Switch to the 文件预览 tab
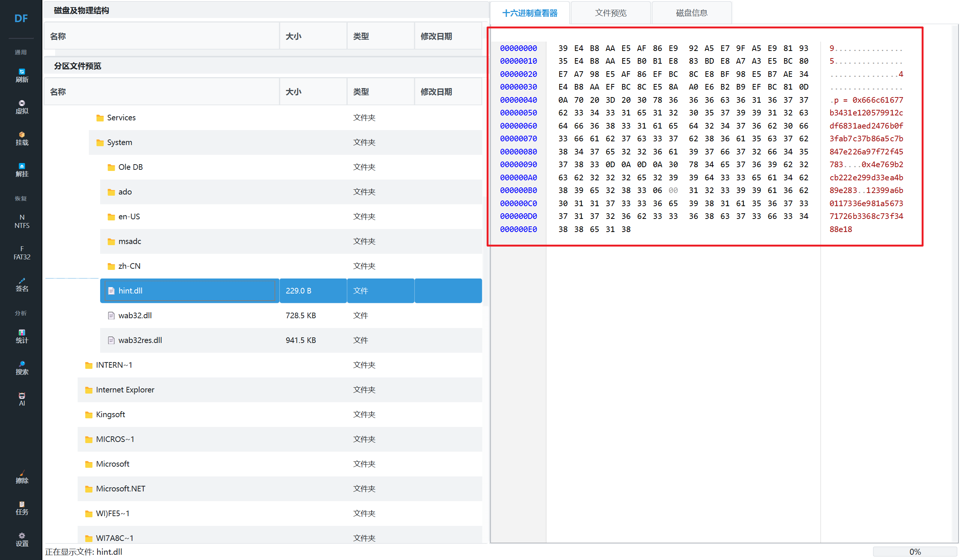The width and height of the screenshot is (960, 560). pos(610,13)
